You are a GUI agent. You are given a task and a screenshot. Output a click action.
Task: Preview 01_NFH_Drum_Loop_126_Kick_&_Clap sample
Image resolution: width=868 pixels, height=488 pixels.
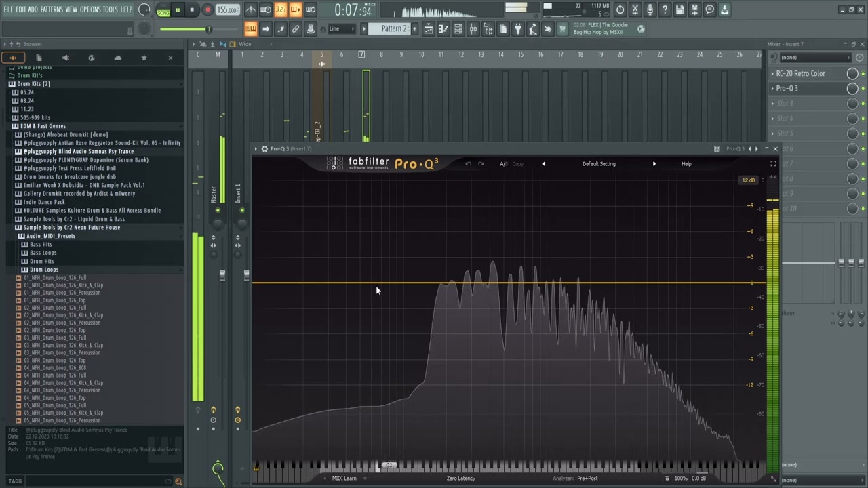tap(64, 285)
